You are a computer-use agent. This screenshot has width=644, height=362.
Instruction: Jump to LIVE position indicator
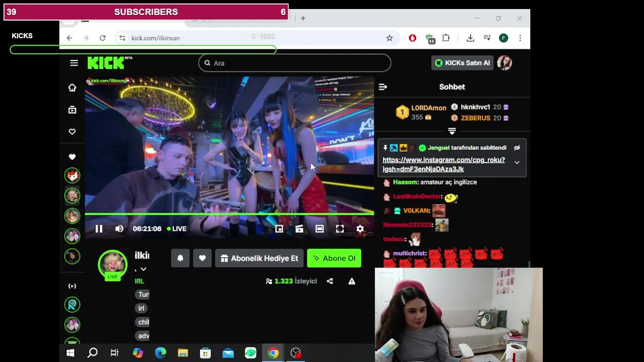point(177,229)
